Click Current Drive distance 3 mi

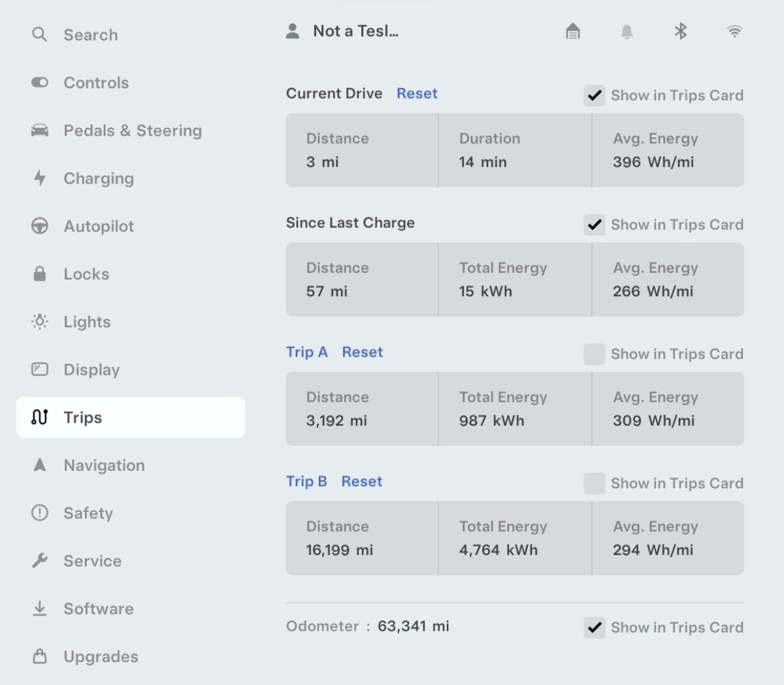point(323,162)
